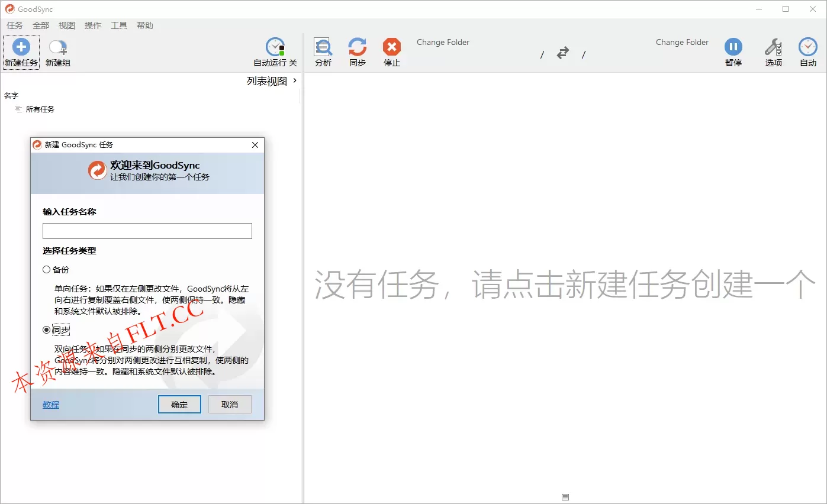Select 所有任务 in the job tree
827x504 pixels.
[40, 109]
